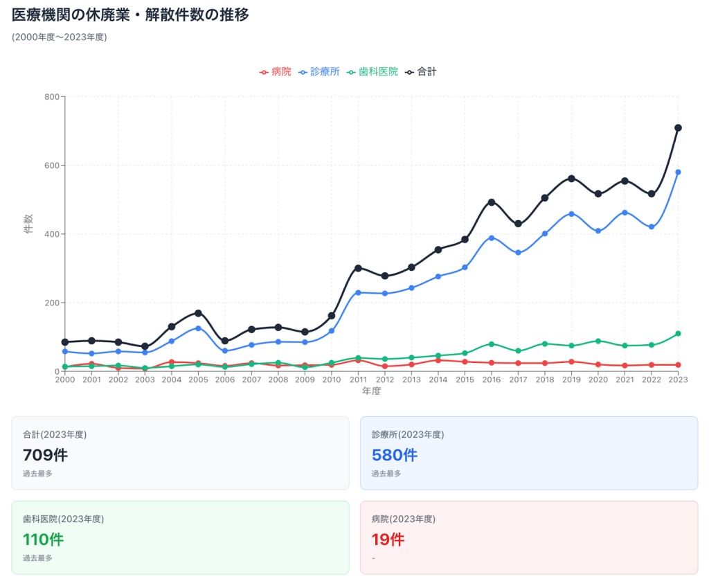The height and width of the screenshot is (588, 709).
Task: Open the 診療所(2023年度) 580件 card
Action: 529,453
